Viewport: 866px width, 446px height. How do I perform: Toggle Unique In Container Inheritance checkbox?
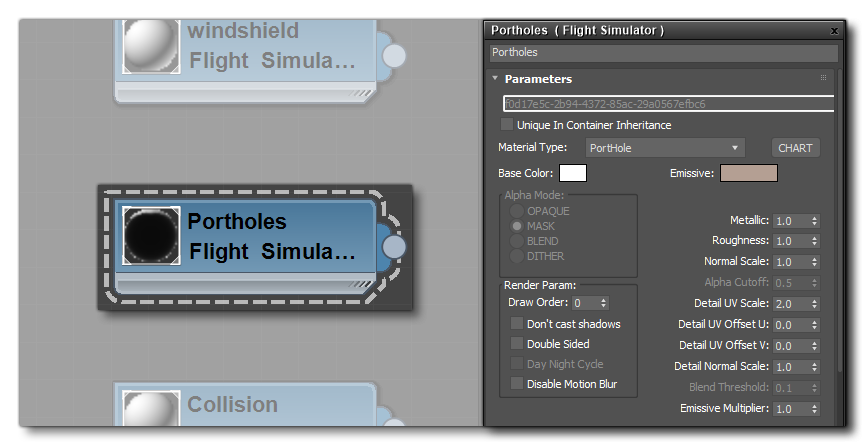506,124
